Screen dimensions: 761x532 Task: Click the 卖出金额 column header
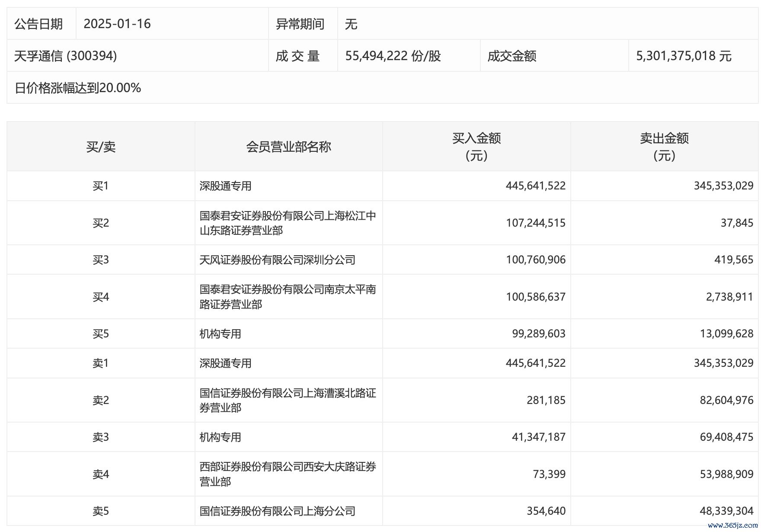point(665,147)
